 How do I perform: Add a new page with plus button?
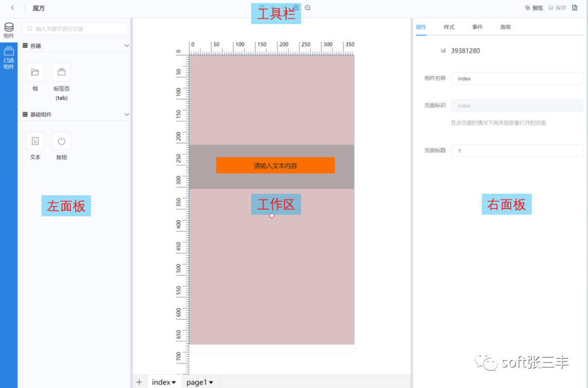pyautogui.click(x=139, y=382)
